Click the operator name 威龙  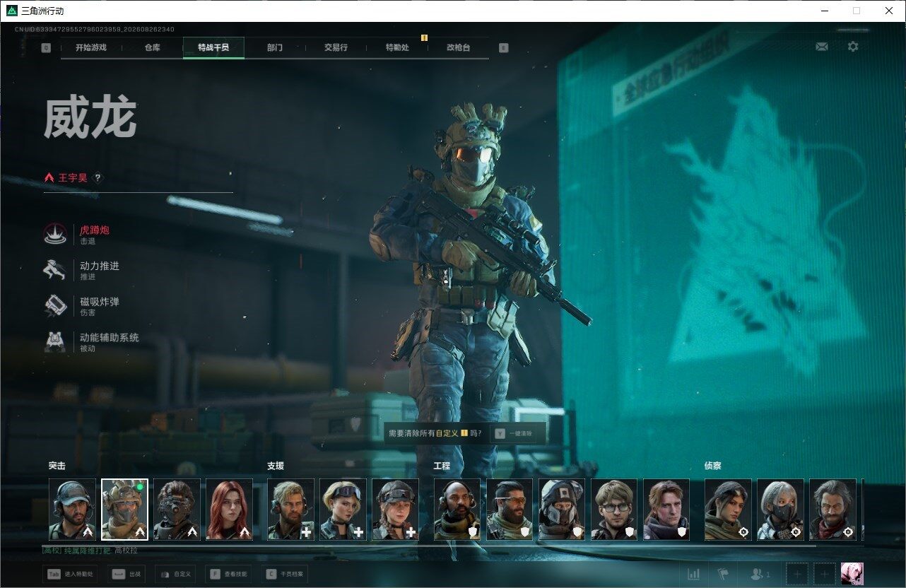pyautogui.click(x=90, y=119)
